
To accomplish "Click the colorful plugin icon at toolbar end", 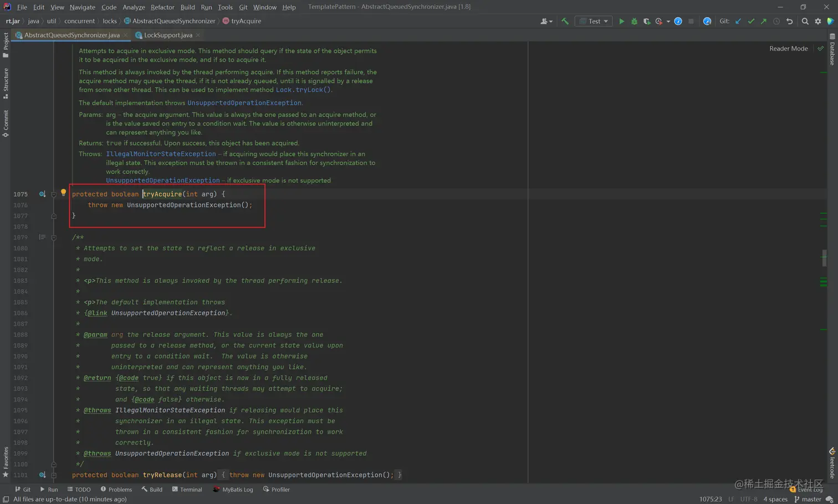I will (830, 21).
